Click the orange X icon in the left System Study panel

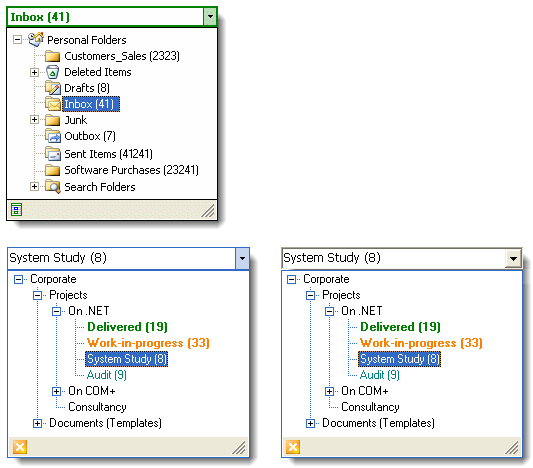[20, 447]
